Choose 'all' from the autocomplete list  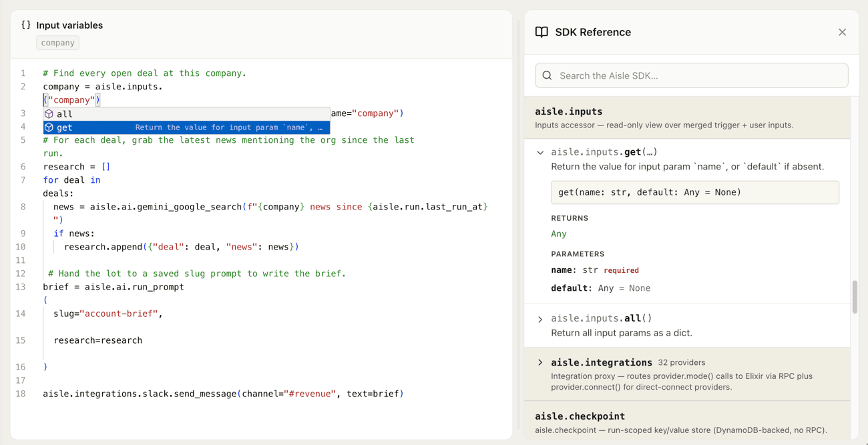pos(187,114)
